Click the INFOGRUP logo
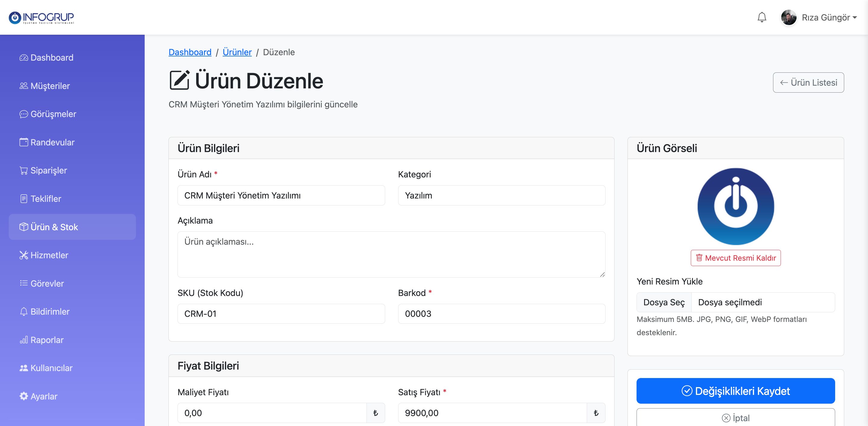This screenshot has height=426, width=868. click(41, 17)
